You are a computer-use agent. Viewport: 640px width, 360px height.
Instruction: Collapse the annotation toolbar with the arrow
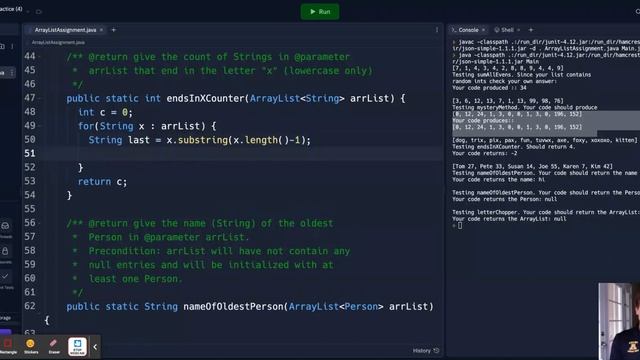tap(95, 347)
